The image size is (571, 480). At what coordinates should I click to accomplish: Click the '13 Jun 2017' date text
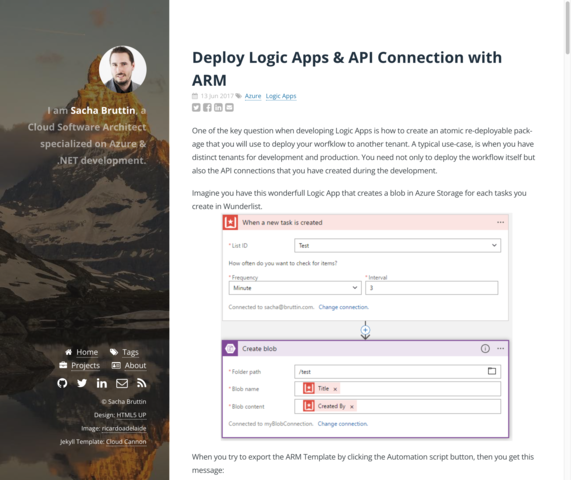217,96
